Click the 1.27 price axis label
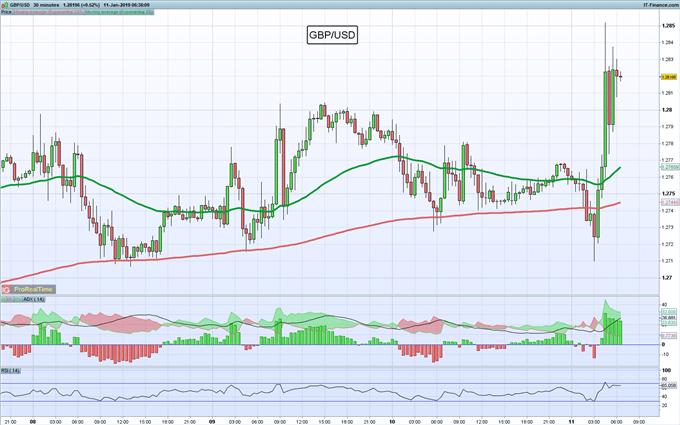Viewport: 680px width, 425px height. pos(667,278)
